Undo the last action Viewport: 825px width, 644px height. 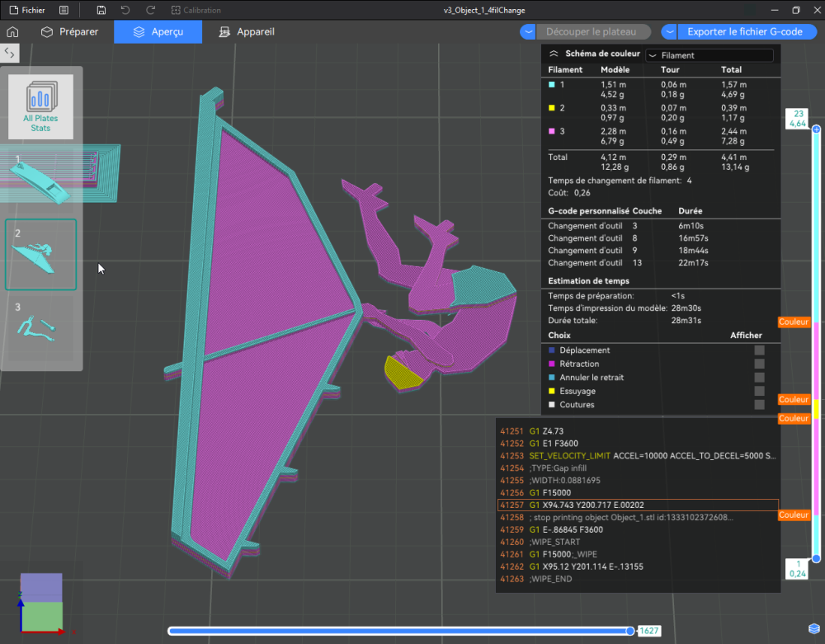(x=125, y=10)
